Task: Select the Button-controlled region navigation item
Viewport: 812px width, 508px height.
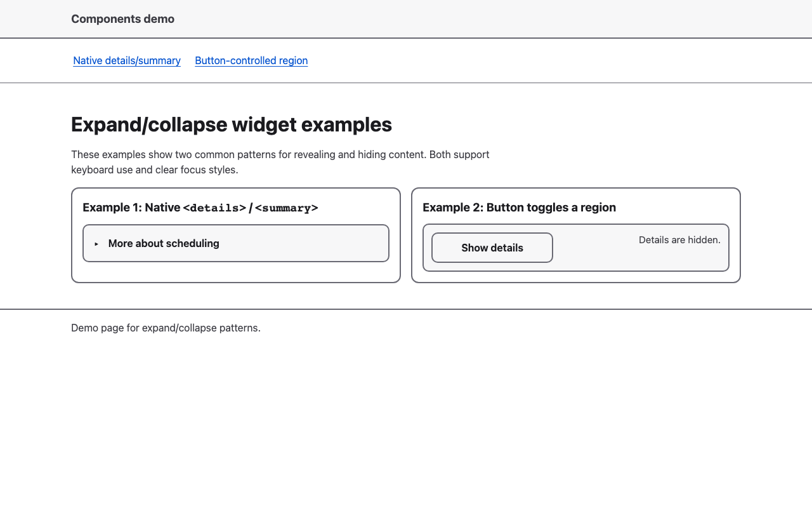Action: (x=251, y=60)
